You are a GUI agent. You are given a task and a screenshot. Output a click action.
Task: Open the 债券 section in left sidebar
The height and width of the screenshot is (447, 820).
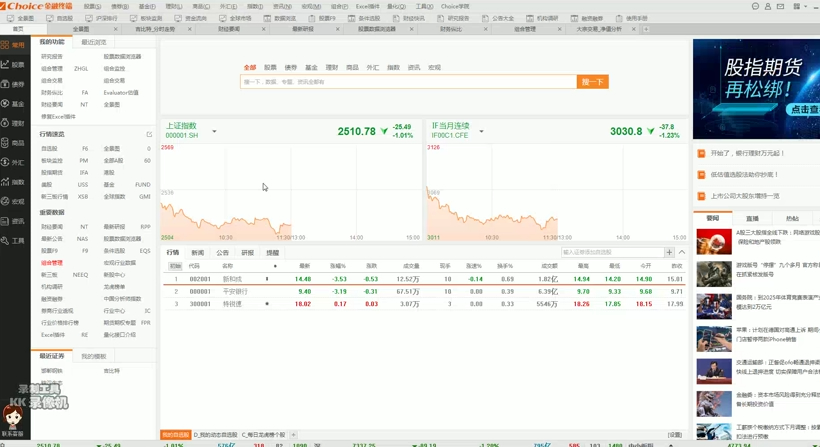(14, 84)
